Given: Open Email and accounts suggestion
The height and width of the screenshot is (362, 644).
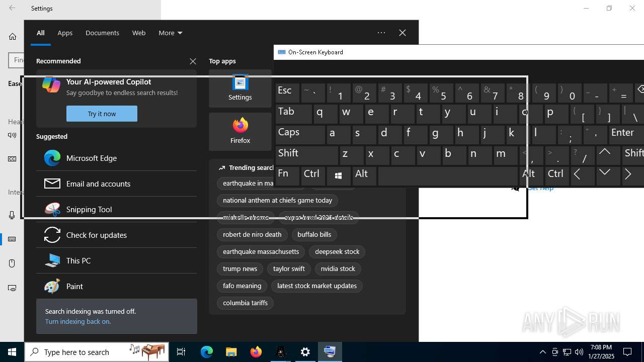Looking at the screenshot, I should coord(116,184).
